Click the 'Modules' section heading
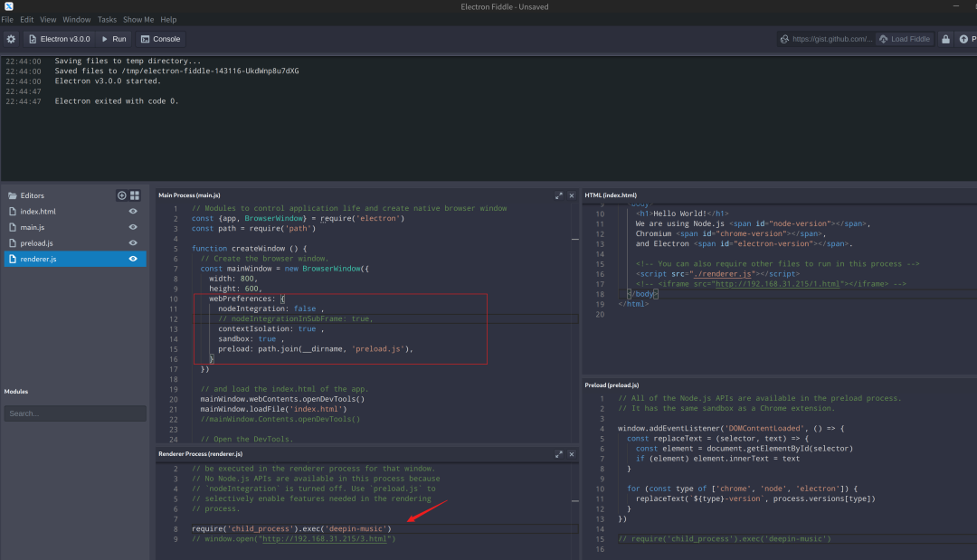Image resolution: width=977 pixels, height=560 pixels. tap(16, 391)
